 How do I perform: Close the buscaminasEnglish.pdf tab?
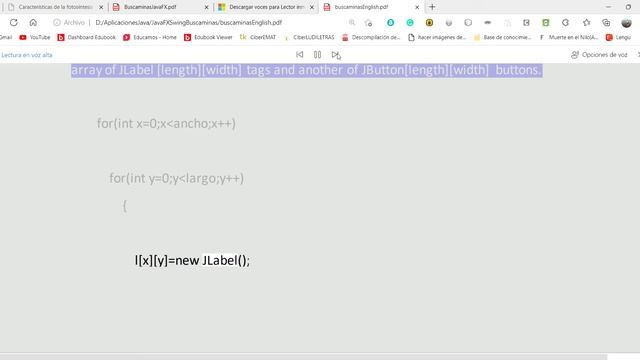[417, 7]
